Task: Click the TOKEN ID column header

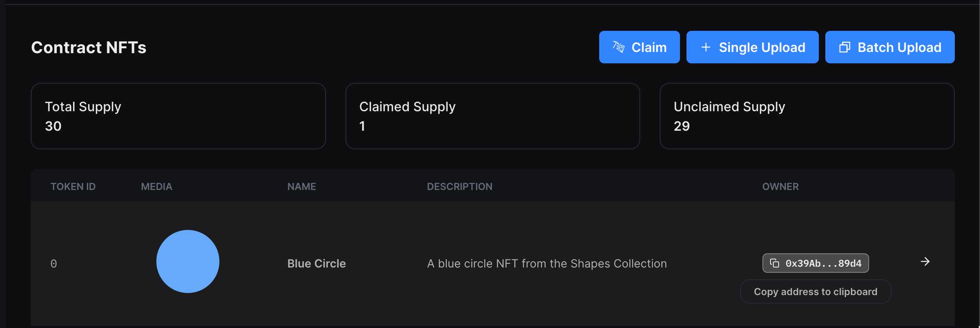Action: pos(73,186)
